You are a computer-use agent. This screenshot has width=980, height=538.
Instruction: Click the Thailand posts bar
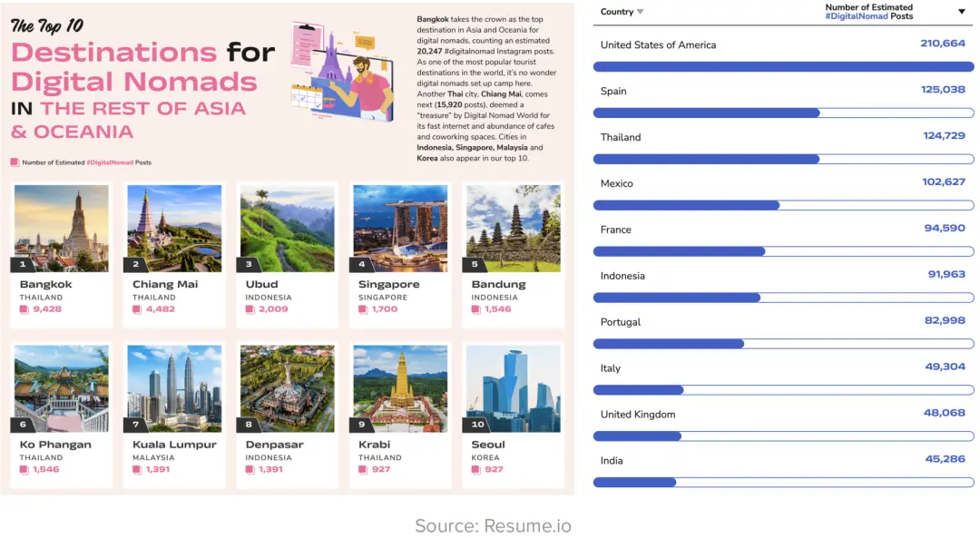click(x=783, y=160)
